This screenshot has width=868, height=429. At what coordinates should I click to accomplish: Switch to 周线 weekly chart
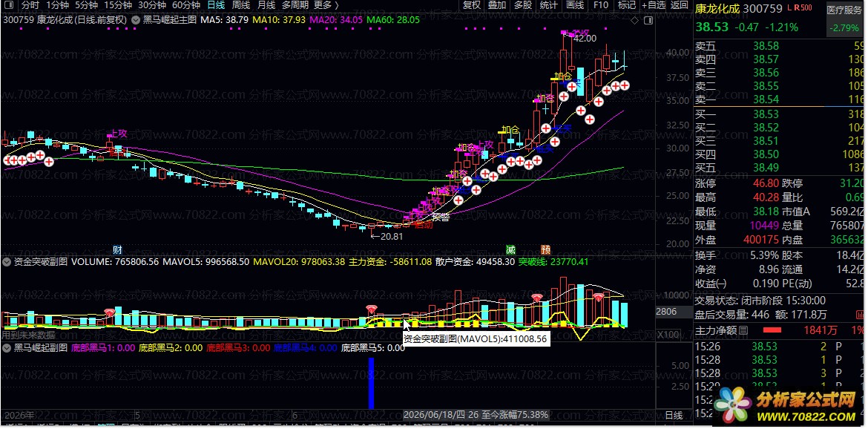click(241, 5)
